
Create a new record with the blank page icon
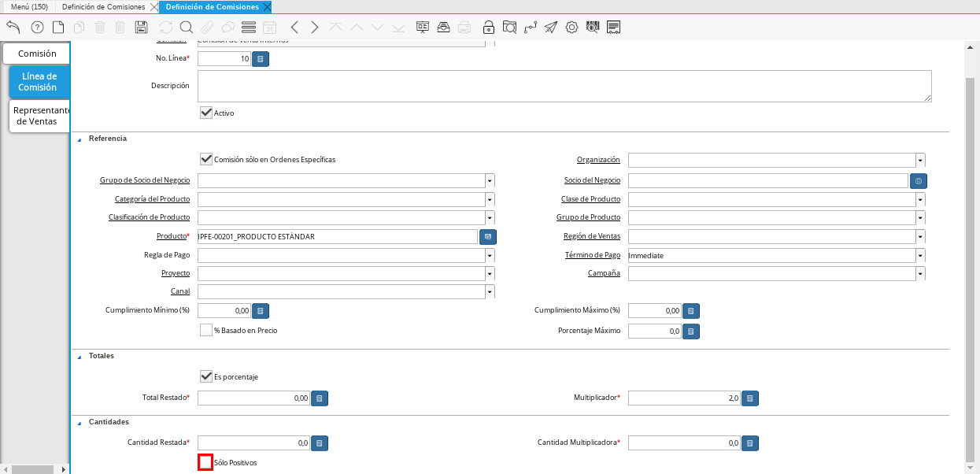58,28
